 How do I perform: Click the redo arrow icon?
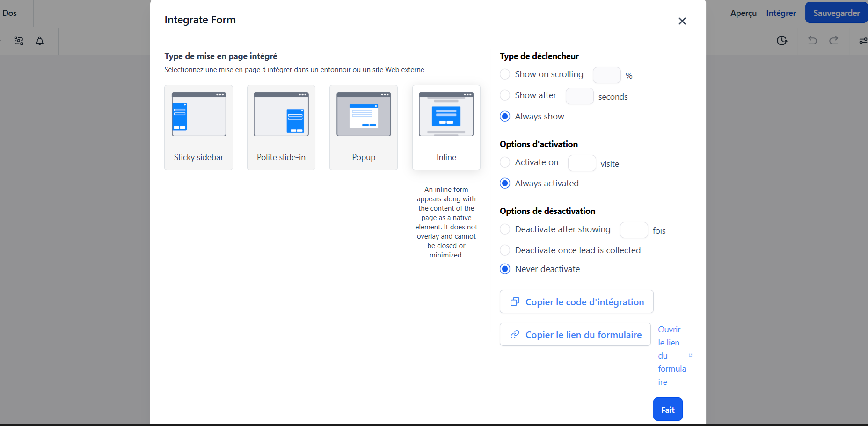[834, 40]
